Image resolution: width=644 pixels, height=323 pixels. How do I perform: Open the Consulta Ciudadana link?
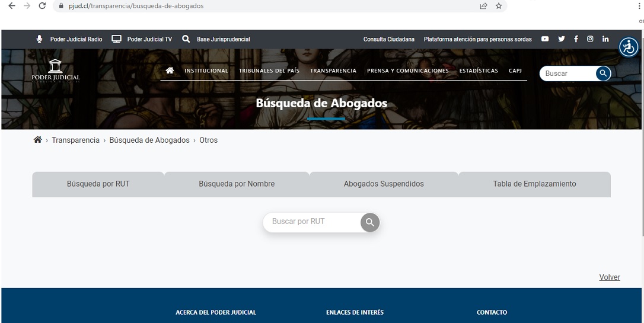click(389, 39)
